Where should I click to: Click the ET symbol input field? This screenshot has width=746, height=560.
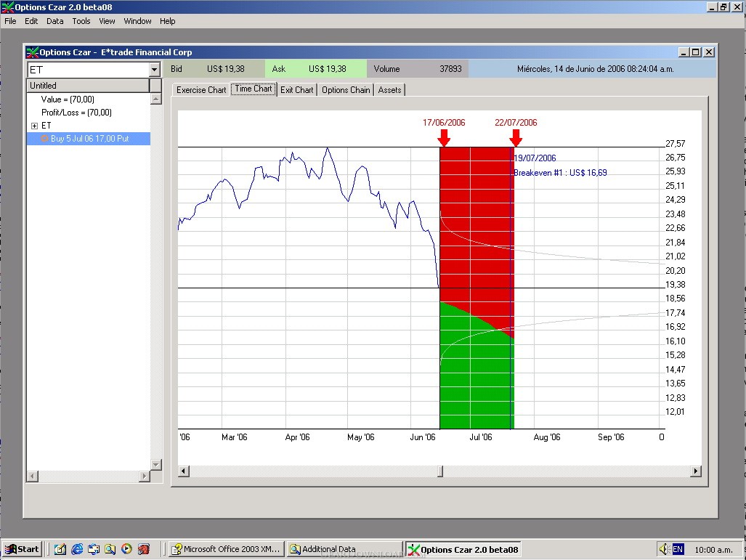click(89, 70)
